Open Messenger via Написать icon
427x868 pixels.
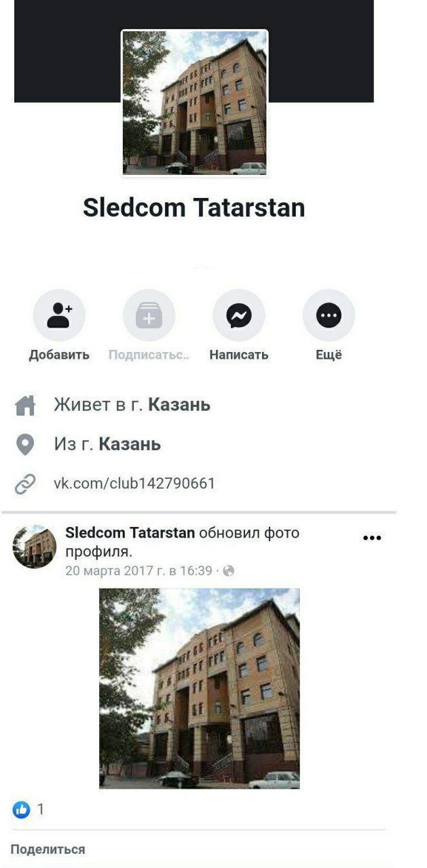tap(239, 315)
